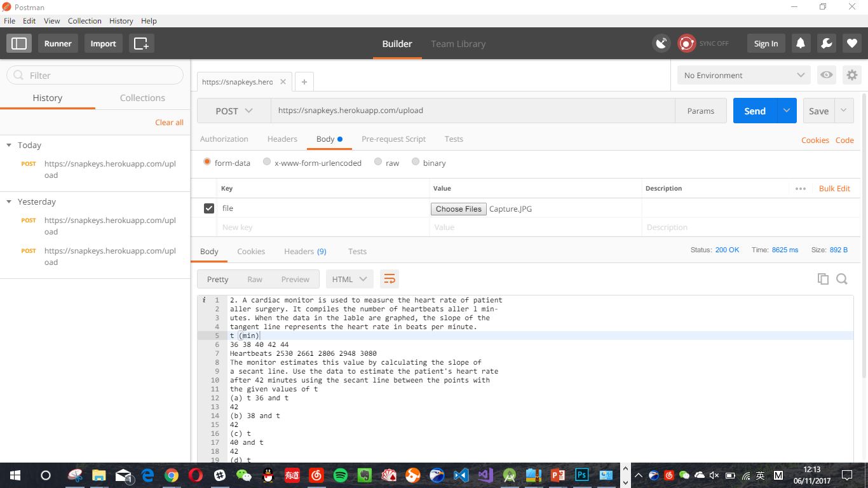Open response Headers (9) tab
Image resolution: width=868 pixels, height=488 pixels.
pyautogui.click(x=305, y=251)
